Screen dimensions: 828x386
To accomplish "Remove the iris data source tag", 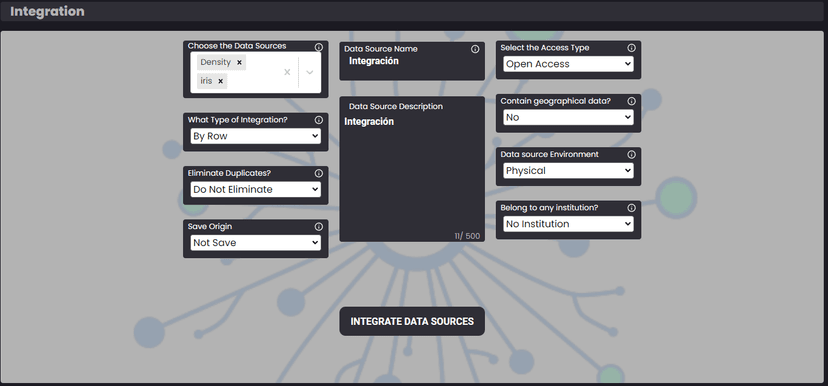I will (221, 81).
